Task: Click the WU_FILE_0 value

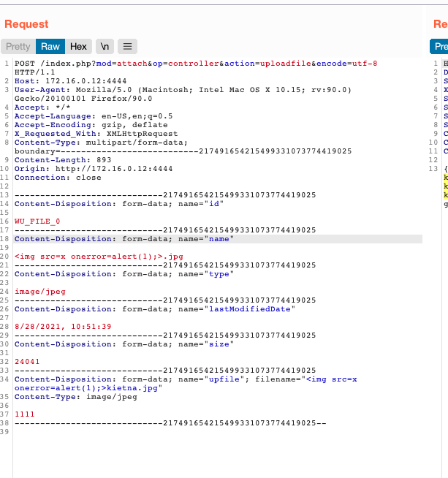Action: 37,221
